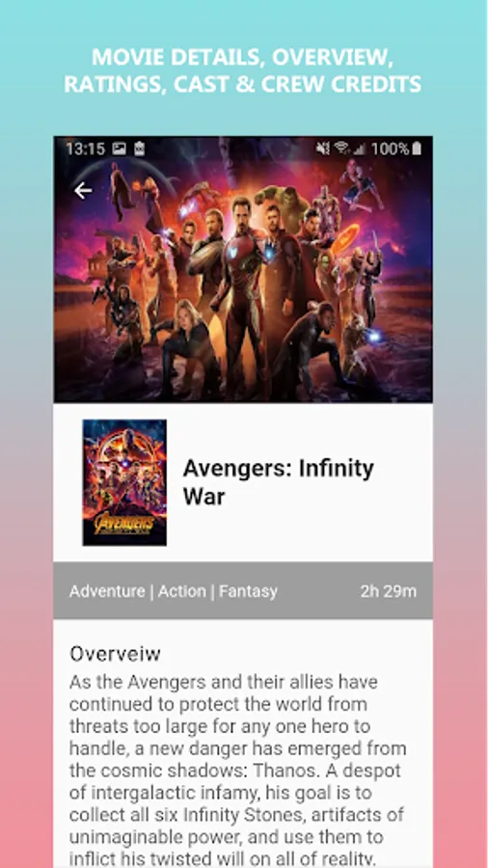
Task: Tap the Overveiw section heading
Action: (x=115, y=654)
